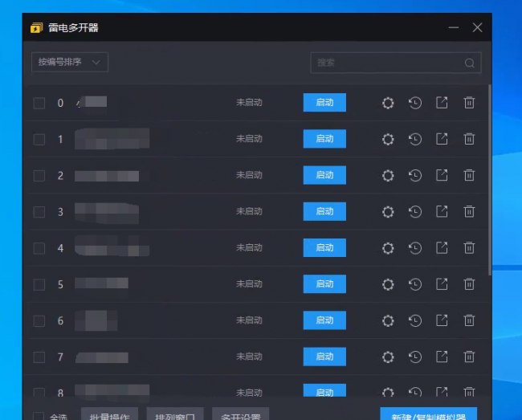Start emulator 6 with 启动 button

click(324, 320)
